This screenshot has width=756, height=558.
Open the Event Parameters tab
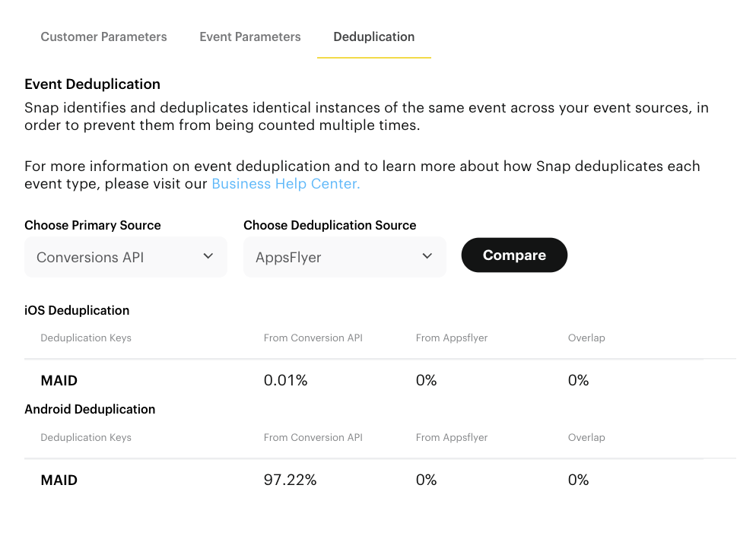[249, 36]
